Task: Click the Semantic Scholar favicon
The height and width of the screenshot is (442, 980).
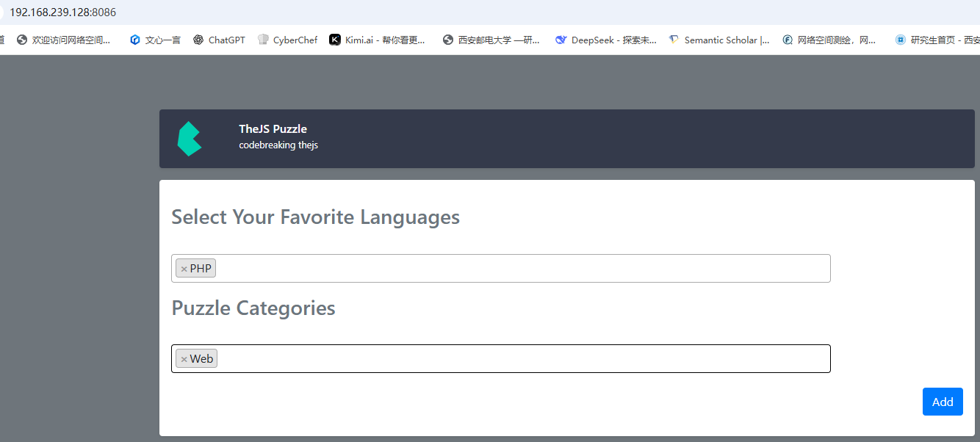Action: point(674,40)
